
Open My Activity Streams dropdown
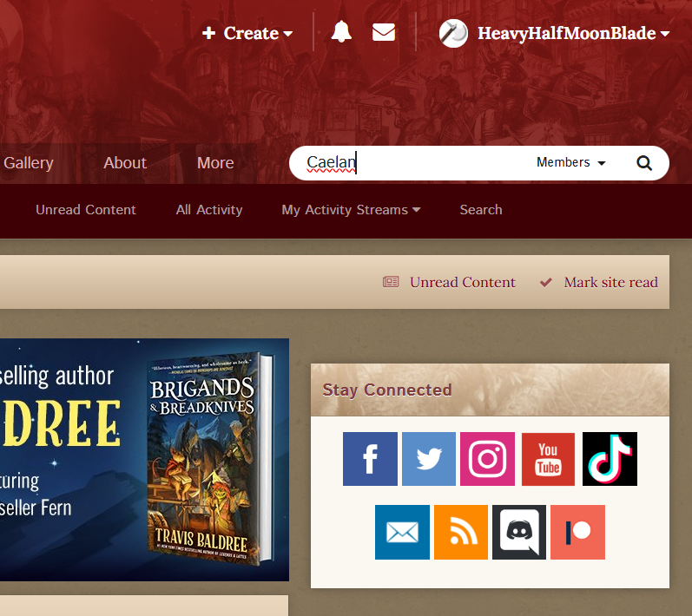[x=351, y=210]
